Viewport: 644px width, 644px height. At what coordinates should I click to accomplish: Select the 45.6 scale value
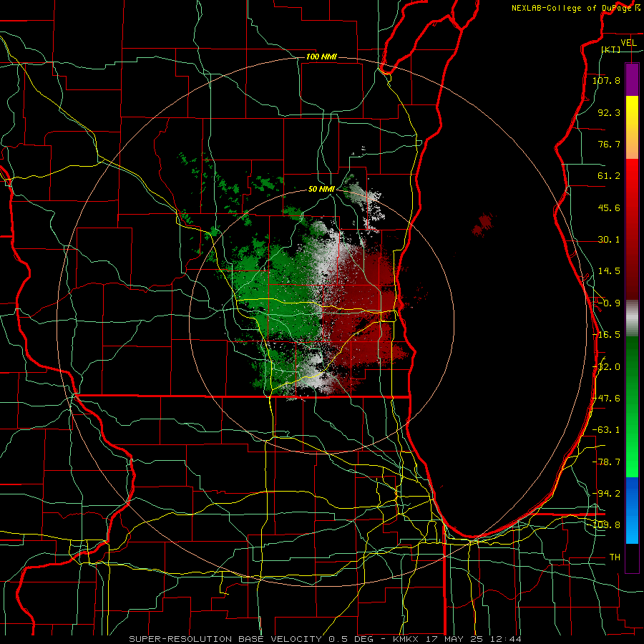click(609, 208)
